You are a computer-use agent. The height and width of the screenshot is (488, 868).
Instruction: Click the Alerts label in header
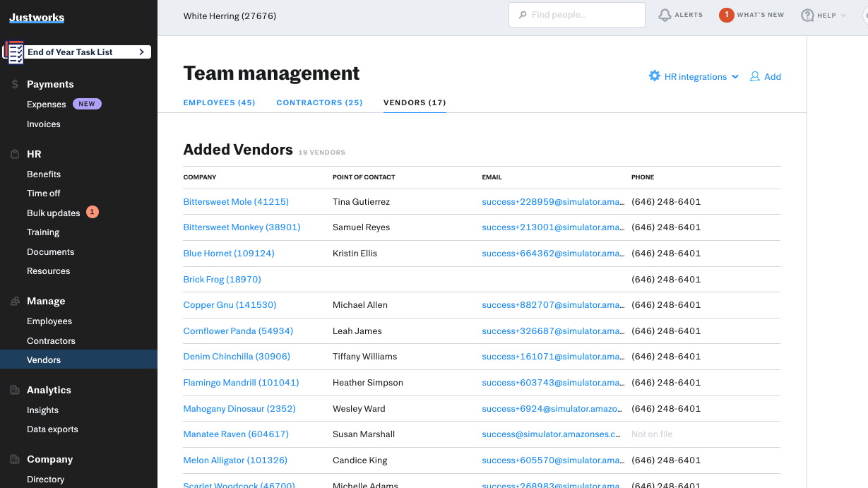tap(689, 15)
